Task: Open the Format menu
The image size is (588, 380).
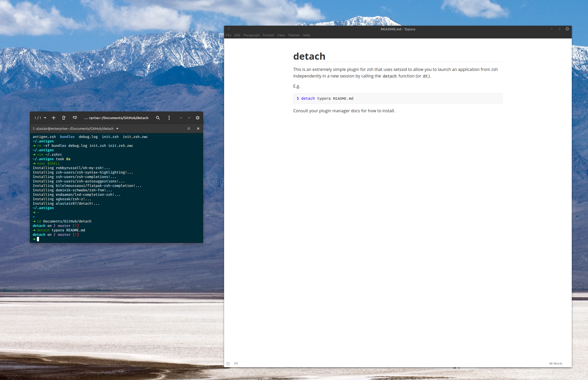Action: [x=268, y=35]
